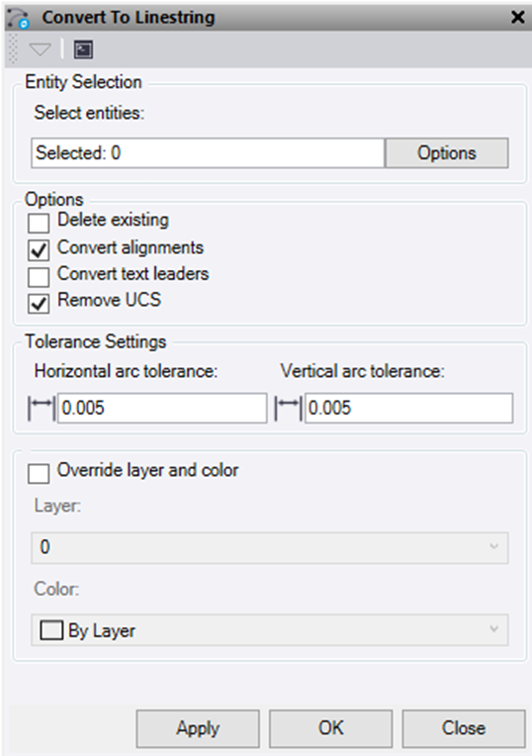Click the By Layer color swatch
Image resolution: width=532 pixels, height=756 pixels.
pos(51,629)
